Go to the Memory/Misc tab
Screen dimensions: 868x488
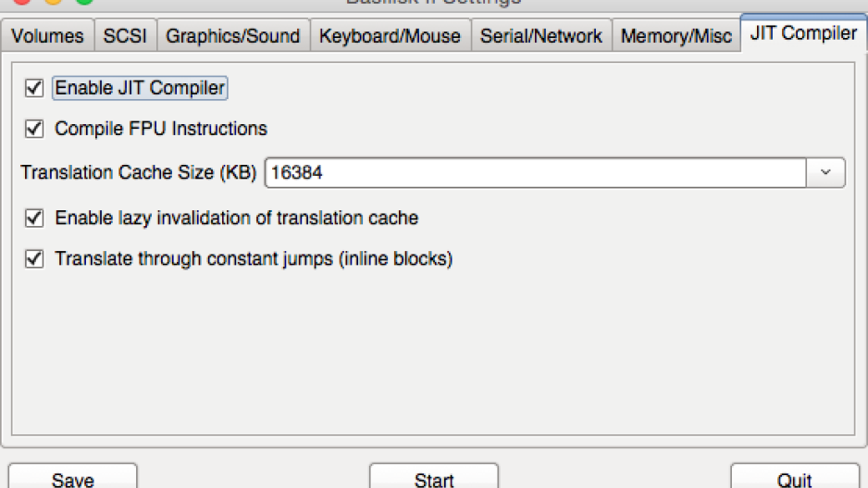click(676, 36)
